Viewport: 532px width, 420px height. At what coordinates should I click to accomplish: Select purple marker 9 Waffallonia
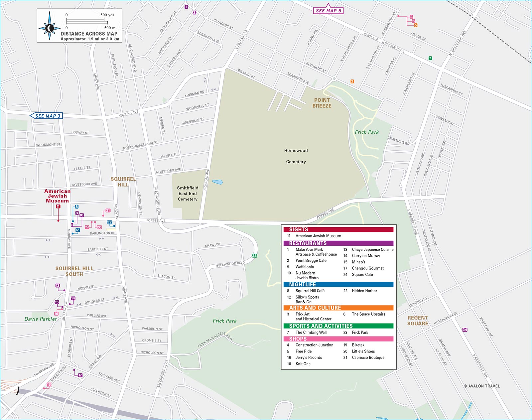click(x=77, y=213)
